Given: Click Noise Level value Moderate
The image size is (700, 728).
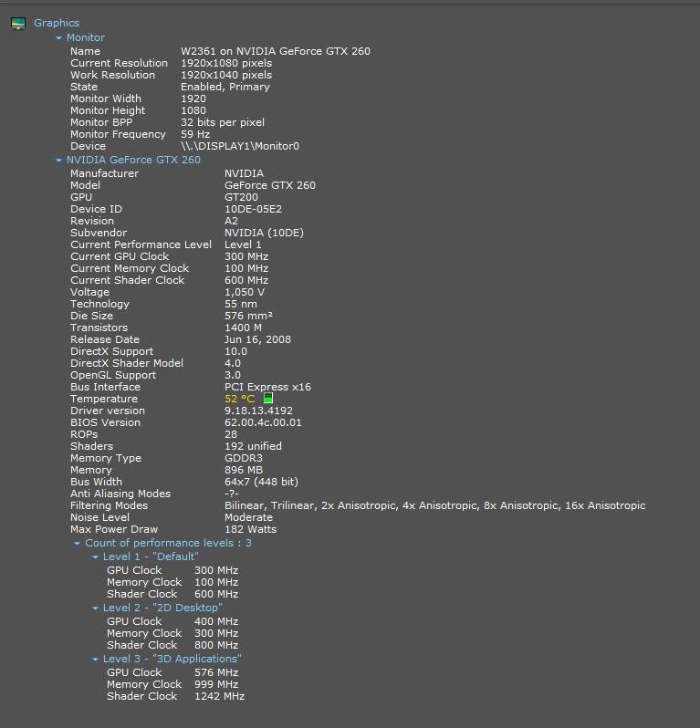Looking at the screenshot, I should [x=248, y=517].
